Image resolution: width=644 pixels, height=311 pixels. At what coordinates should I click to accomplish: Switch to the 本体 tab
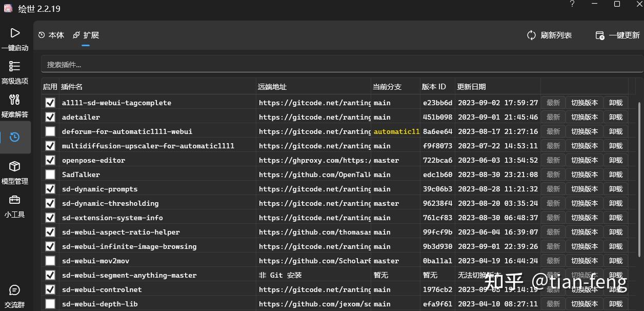(51, 35)
